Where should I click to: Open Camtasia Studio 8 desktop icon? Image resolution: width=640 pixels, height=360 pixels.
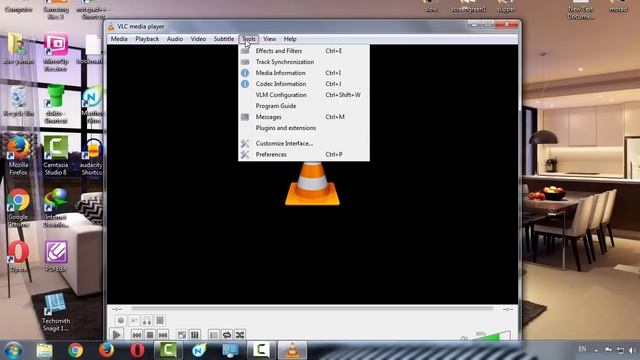56,157
